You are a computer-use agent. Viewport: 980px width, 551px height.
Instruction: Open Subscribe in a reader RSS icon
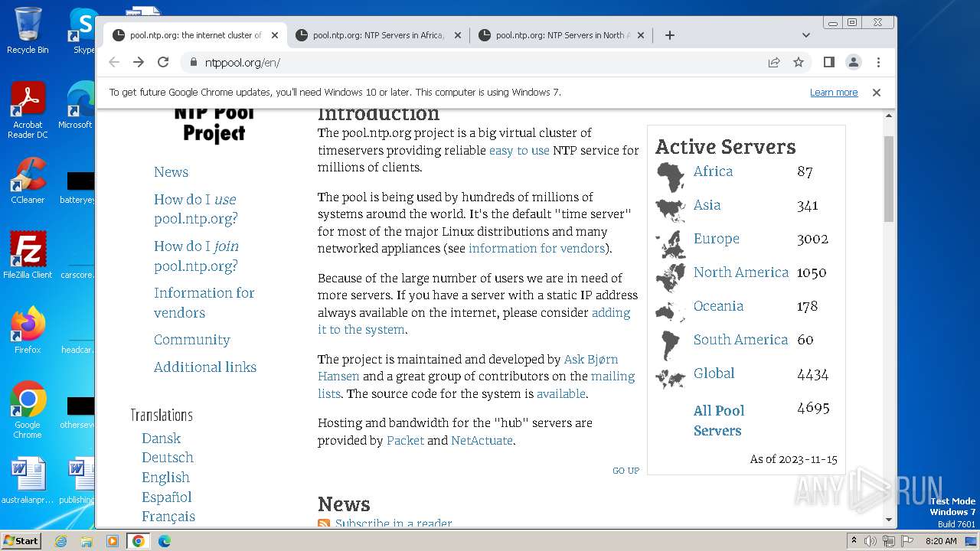point(324,523)
